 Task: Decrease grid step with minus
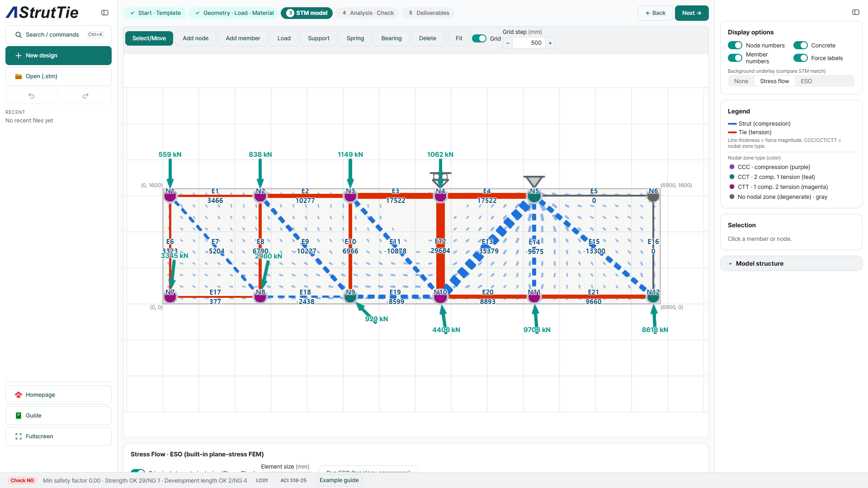tap(508, 43)
